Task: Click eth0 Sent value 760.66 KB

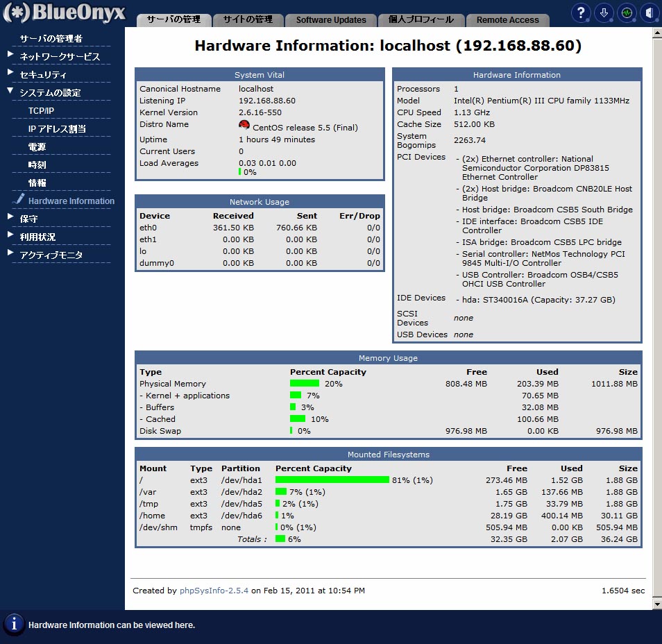Action: 296,228
